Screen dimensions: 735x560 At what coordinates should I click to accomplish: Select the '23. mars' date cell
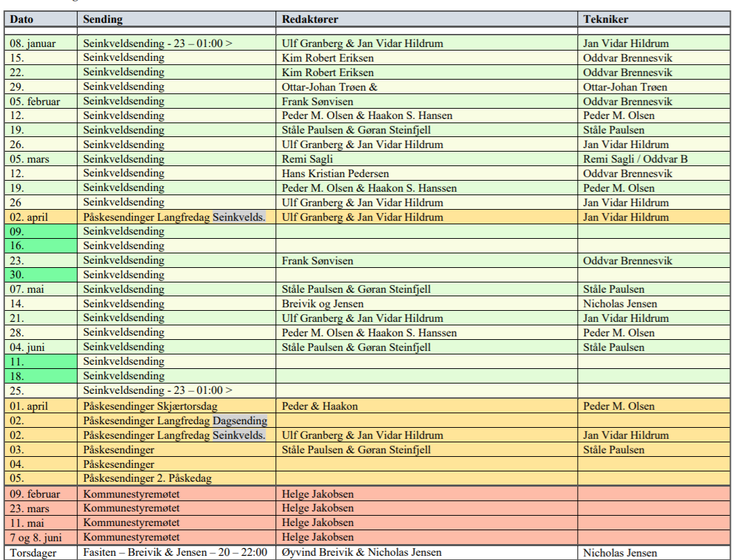click(x=41, y=508)
